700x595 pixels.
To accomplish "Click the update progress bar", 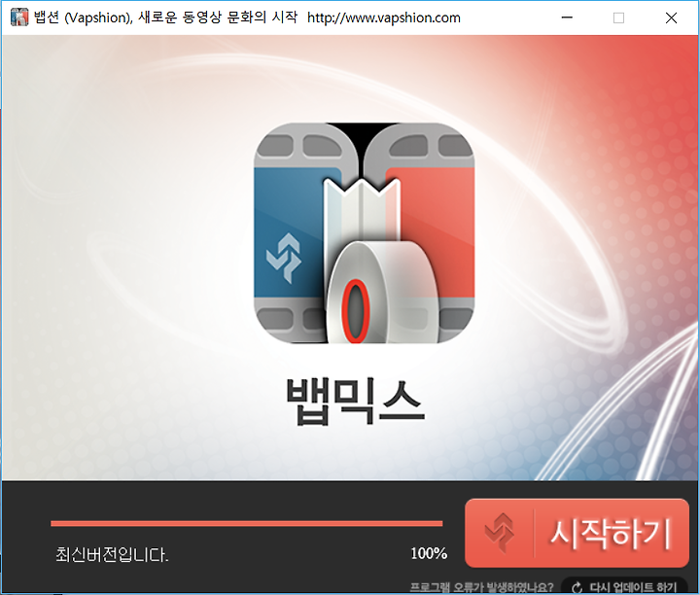I will click(246, 523).
